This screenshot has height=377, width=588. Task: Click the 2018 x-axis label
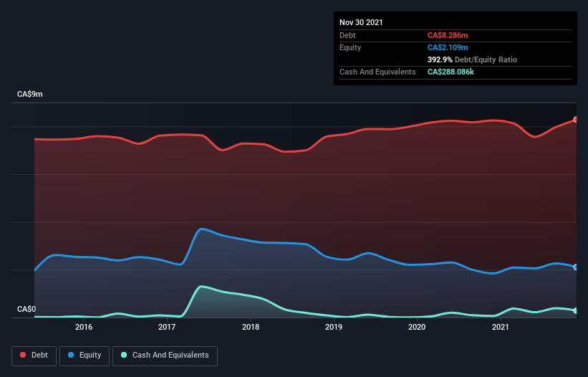pyautogui.click(x=251, y=327)
